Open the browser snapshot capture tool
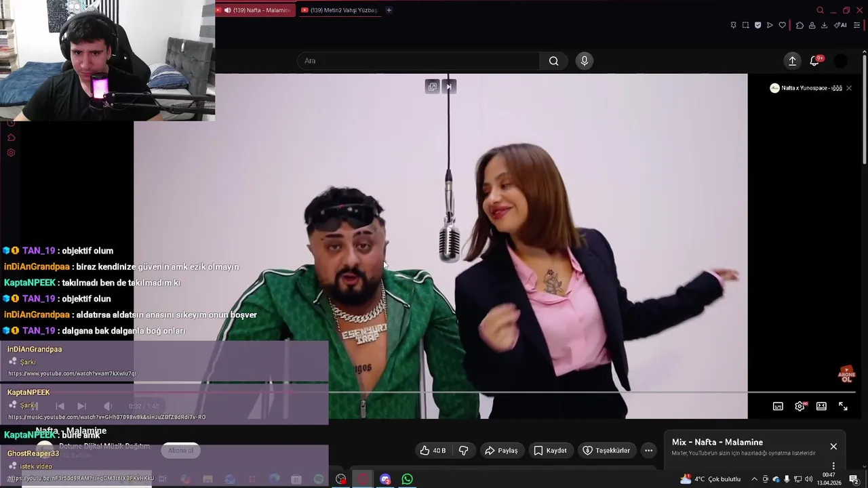The width and height of the screenshot is (868, 488). 745,25
